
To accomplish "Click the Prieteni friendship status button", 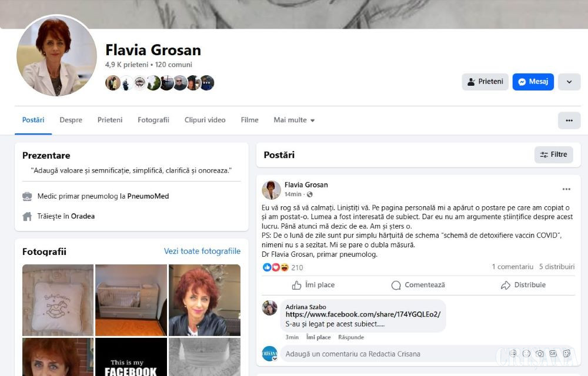I will pyautogui.click(x=485, y=82).
